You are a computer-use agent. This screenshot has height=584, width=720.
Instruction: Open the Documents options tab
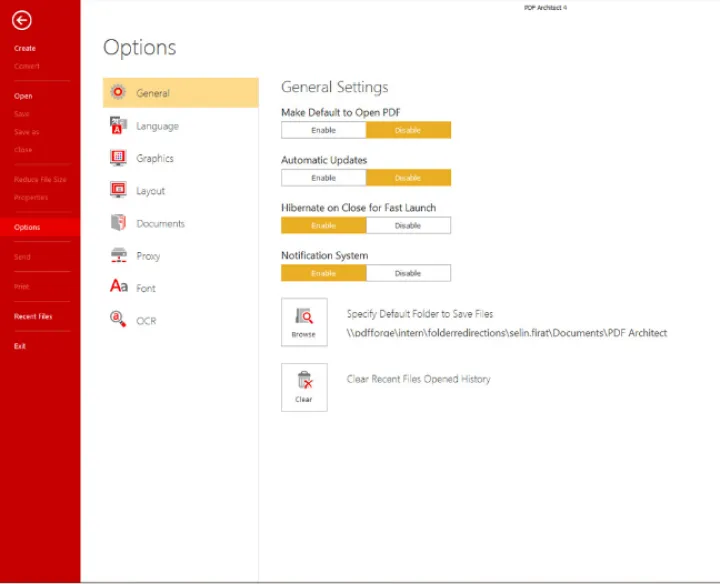pos(180,223)
